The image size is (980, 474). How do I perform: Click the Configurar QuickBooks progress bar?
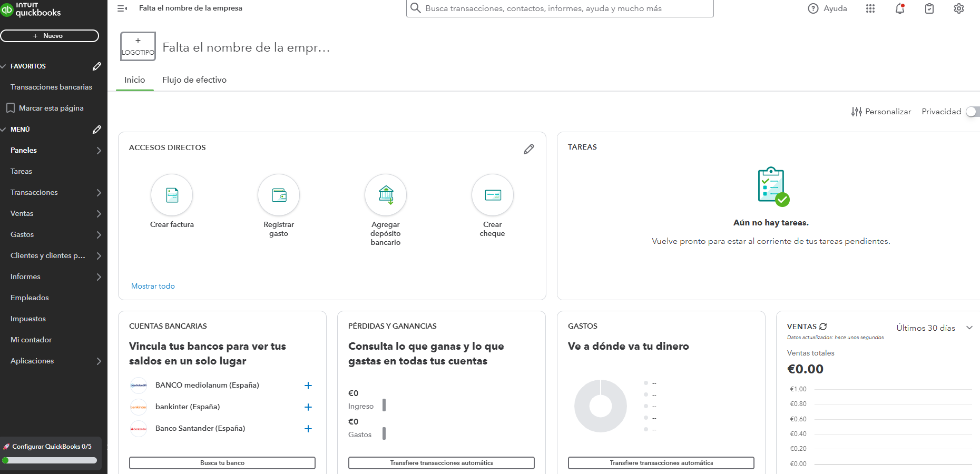[50, 460]
